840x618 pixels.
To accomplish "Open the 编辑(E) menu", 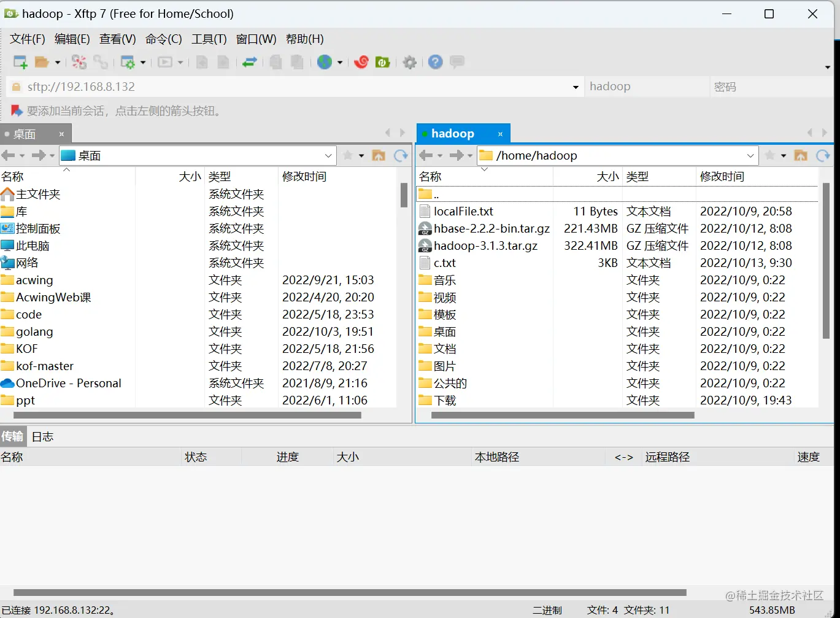I will click(72, 39).
